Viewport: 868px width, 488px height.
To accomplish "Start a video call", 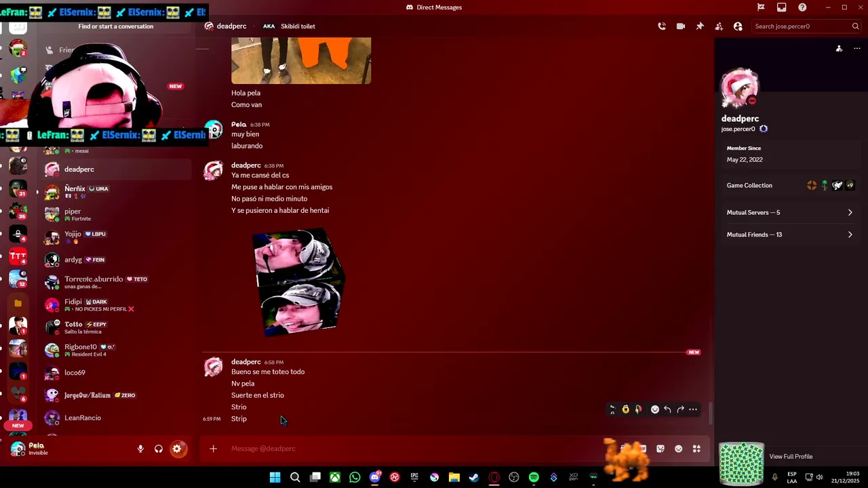I will point(681,26).
